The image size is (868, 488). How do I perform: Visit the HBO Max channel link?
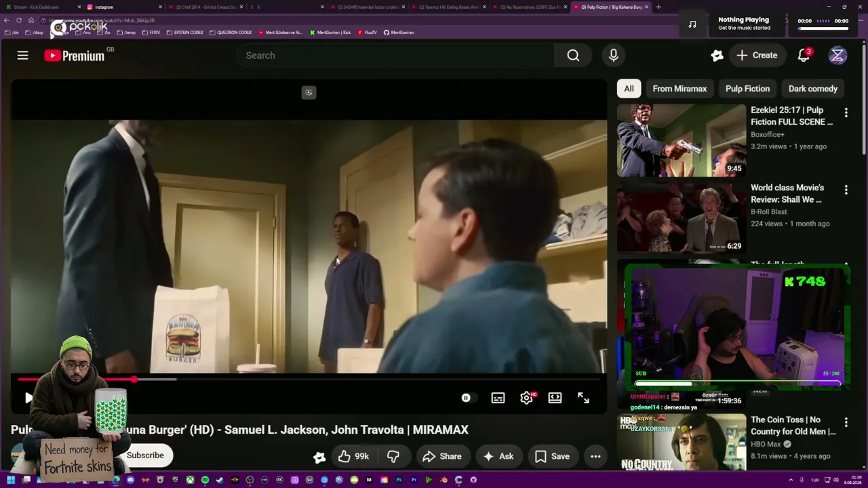tap(766, 445)
